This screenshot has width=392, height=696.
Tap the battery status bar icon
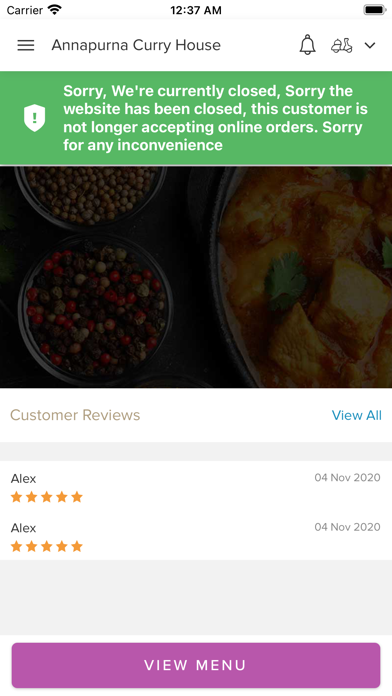(x=374, y=10)
